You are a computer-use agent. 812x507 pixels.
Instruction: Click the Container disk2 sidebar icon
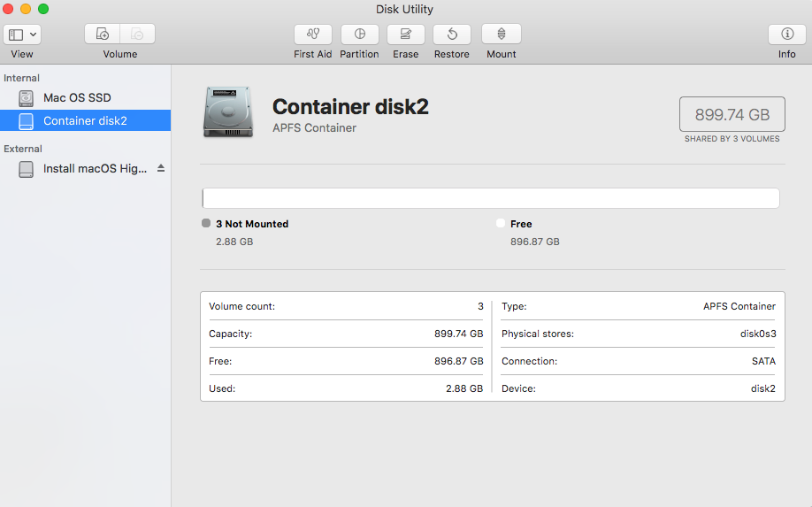26,121
